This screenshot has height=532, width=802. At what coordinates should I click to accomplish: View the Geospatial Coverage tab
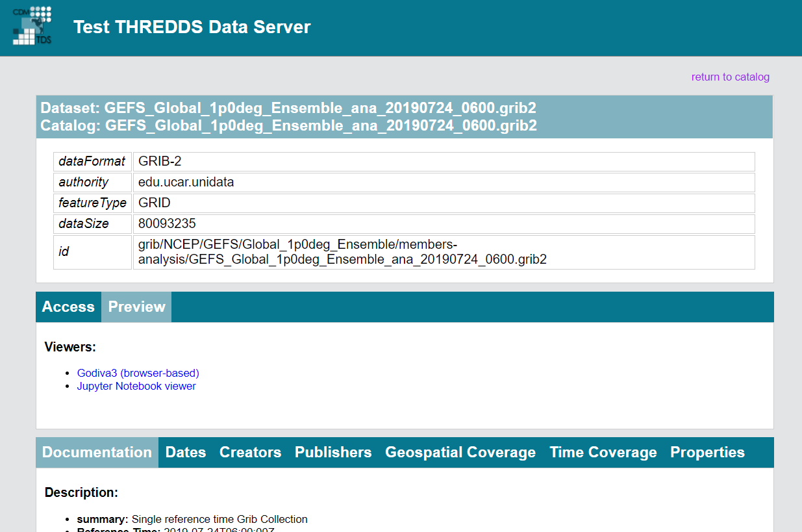(460, 452)
